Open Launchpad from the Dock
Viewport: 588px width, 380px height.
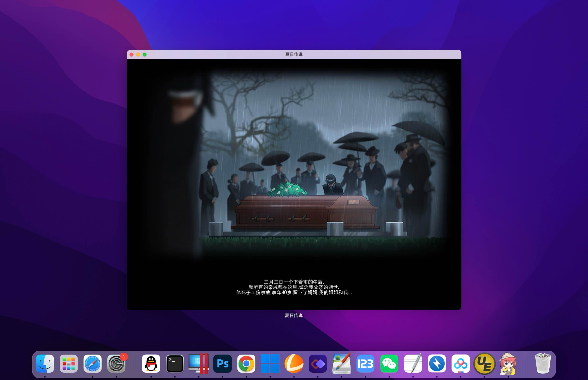coord(69,364)
